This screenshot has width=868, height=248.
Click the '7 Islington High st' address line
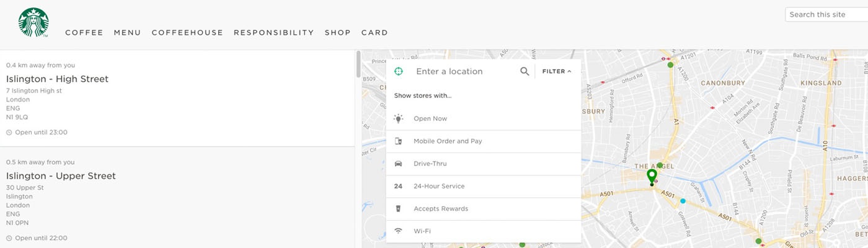[34, 91]
